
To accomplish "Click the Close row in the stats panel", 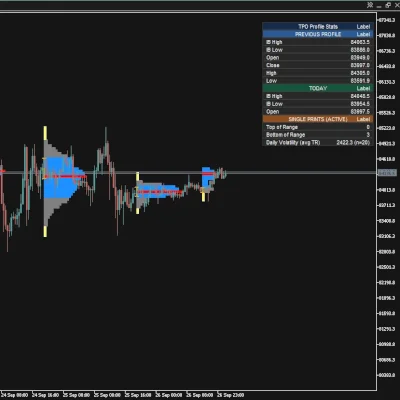I will point(318,65).
